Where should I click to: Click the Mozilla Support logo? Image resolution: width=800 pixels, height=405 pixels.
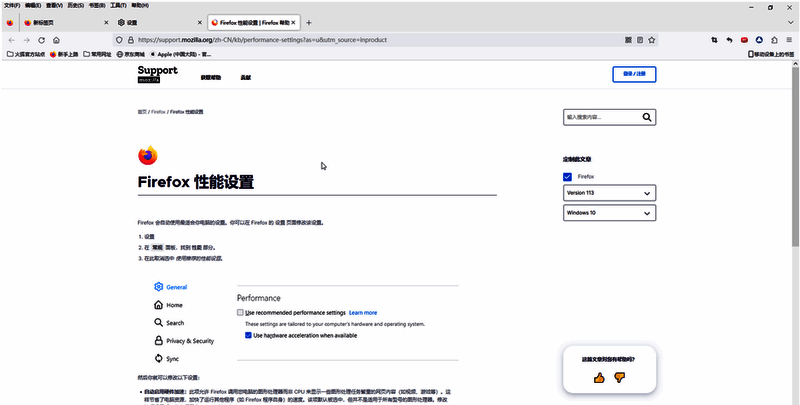pos(157,73)
